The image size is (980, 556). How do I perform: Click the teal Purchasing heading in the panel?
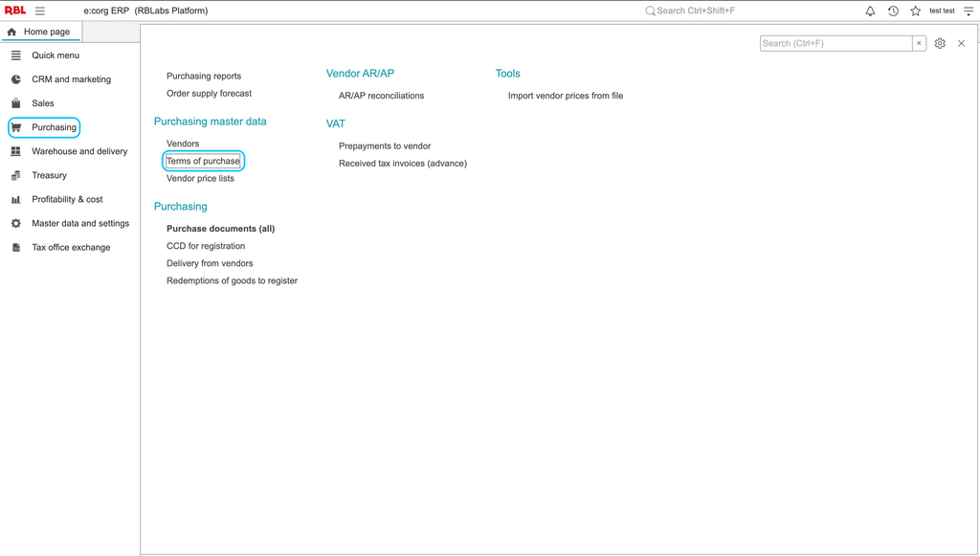(181, 206)
